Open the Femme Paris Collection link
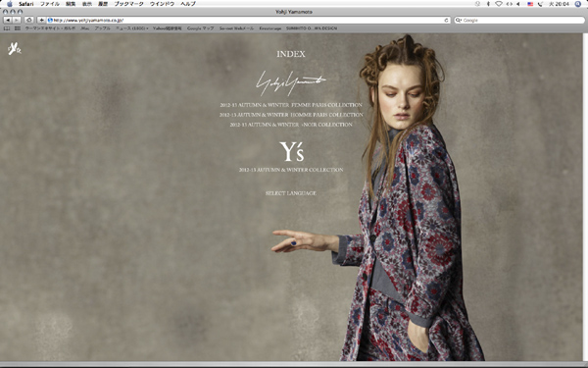588x368 pixels. tap(291, 105)
